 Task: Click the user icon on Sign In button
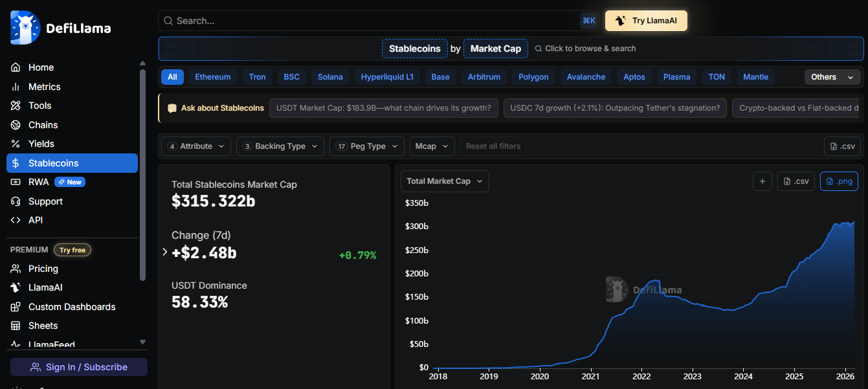tap(36, 367)
